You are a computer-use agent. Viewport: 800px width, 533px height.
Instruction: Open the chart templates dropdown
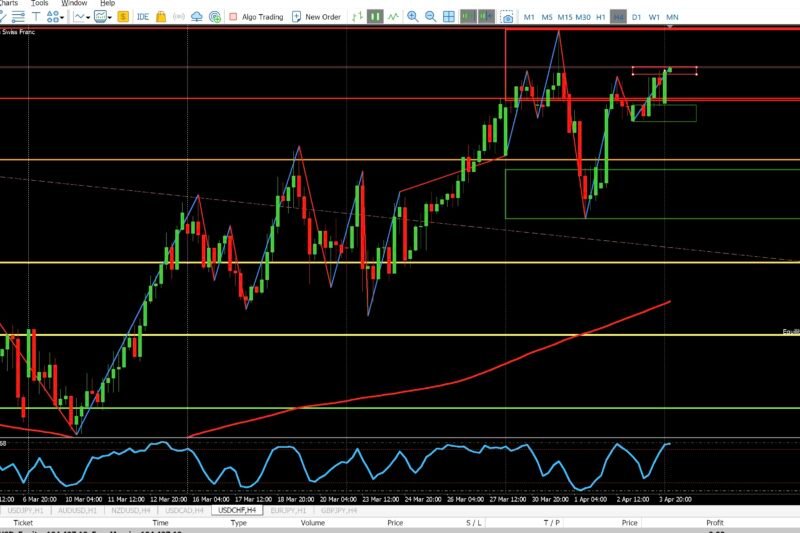[x=103, y=17]
